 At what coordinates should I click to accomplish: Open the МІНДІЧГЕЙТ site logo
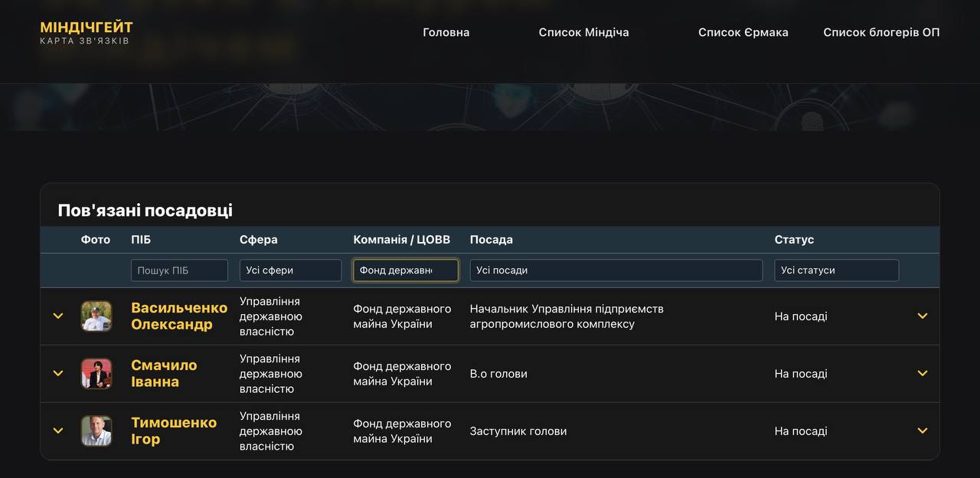(87, 32)
